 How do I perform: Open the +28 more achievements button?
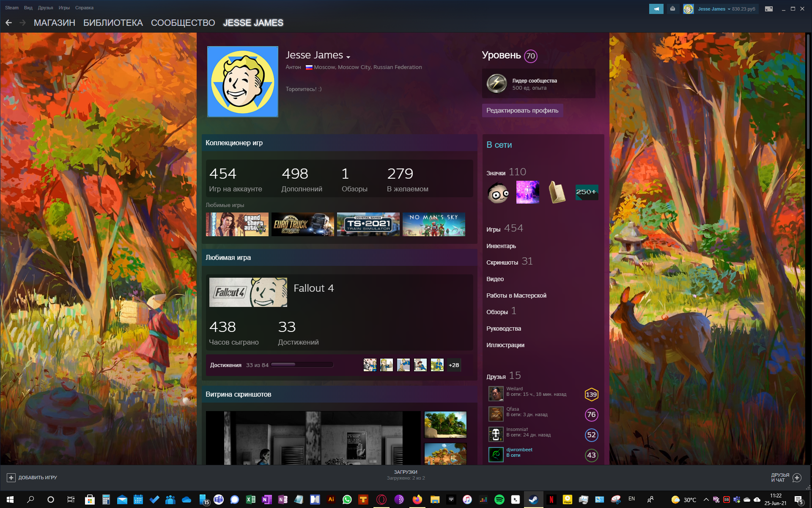454,365
